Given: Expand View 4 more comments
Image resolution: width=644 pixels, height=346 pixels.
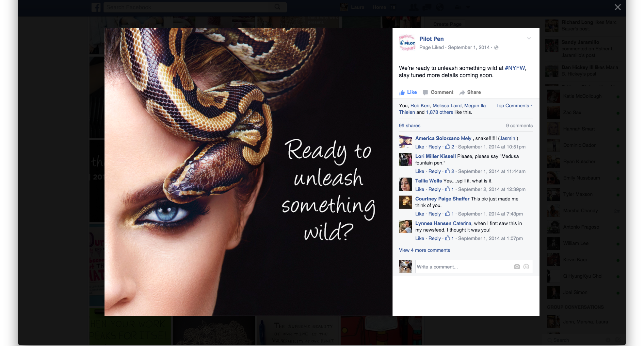Looking at the screenshot, I should tap(424, 250).
